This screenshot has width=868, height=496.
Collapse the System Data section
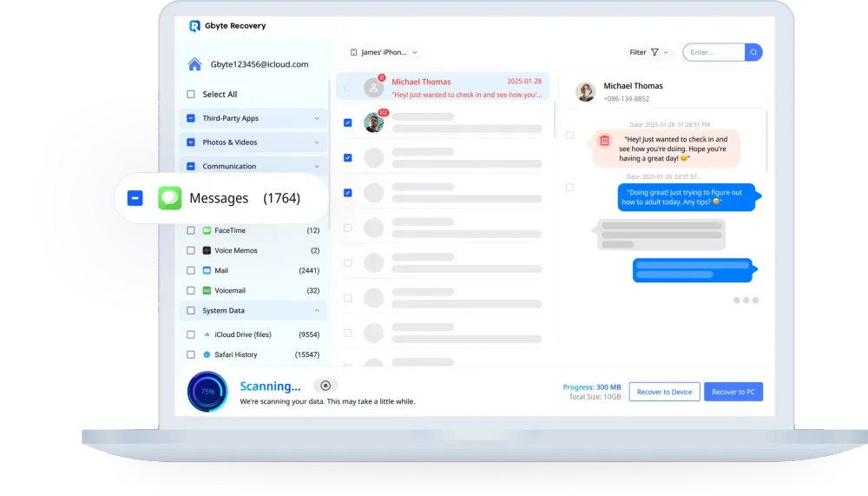coord(316,310)
